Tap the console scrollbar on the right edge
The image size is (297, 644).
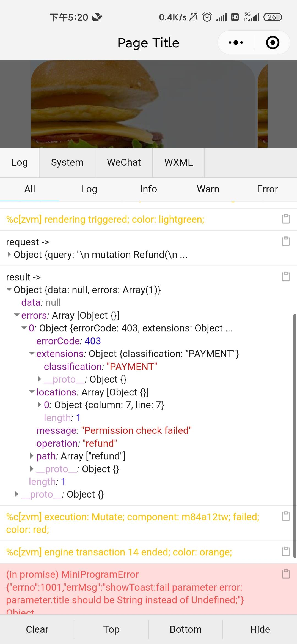tap(295, 435)
